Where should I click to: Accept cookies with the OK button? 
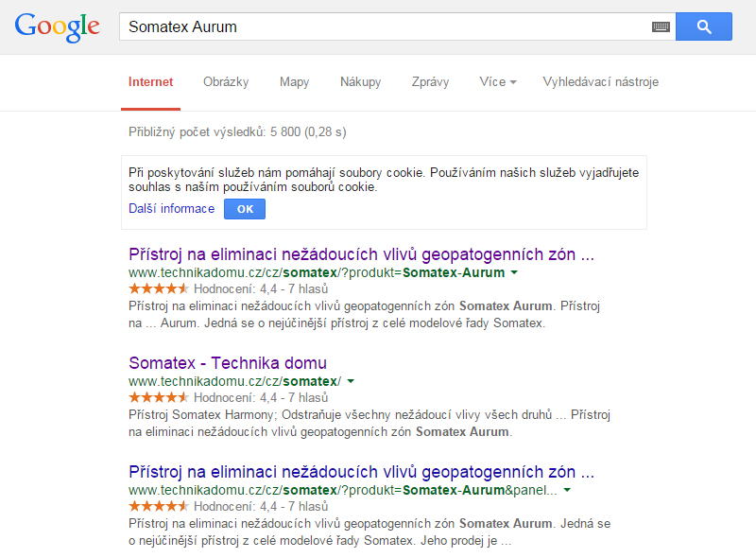coord(245,209)
